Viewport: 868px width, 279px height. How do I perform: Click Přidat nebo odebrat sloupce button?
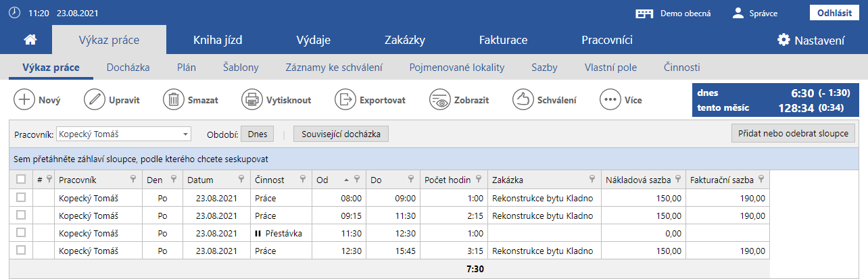[x=794, y=134]
